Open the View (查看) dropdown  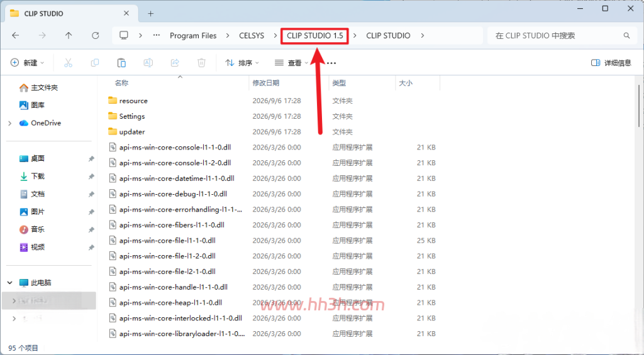coord(292,63)
